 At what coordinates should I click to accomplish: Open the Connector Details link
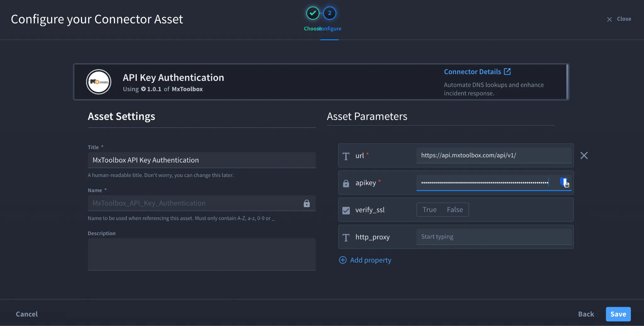[472, 72]
